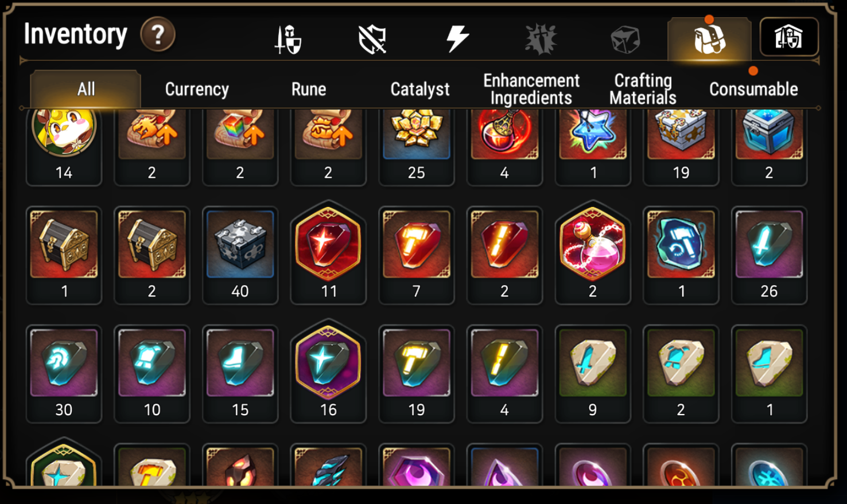Open the Crafting Materials tab

tap(643, 89)
